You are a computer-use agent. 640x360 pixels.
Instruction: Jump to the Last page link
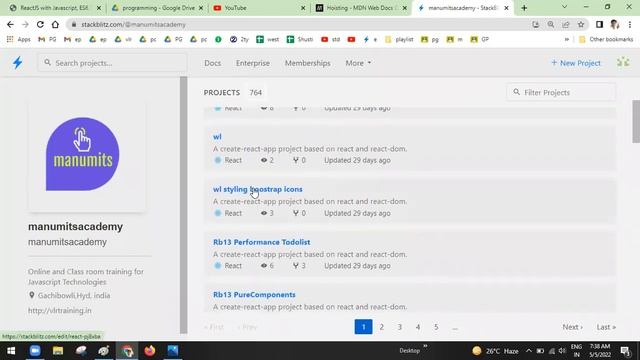coord(606,327)
